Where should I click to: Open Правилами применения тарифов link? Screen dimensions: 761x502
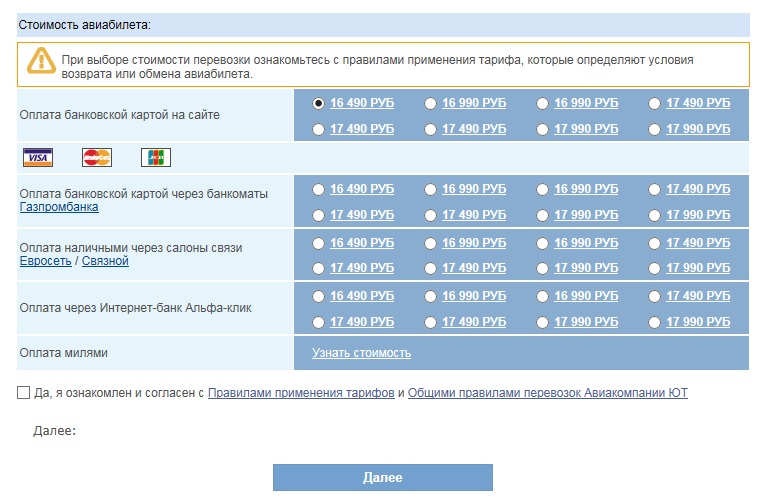pos(300,394)
